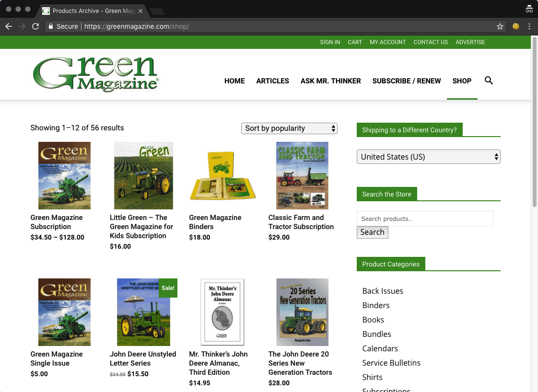The height and width of the screenshot is (392, 538).
Task: Click The John Deere 20 Series title
Action: (x=300, y=363)
